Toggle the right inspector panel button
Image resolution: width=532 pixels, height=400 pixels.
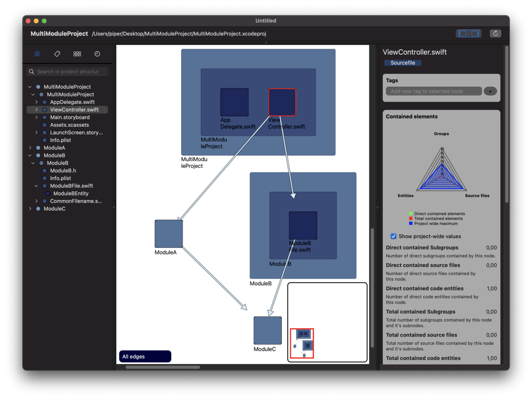tap(475, 33)
